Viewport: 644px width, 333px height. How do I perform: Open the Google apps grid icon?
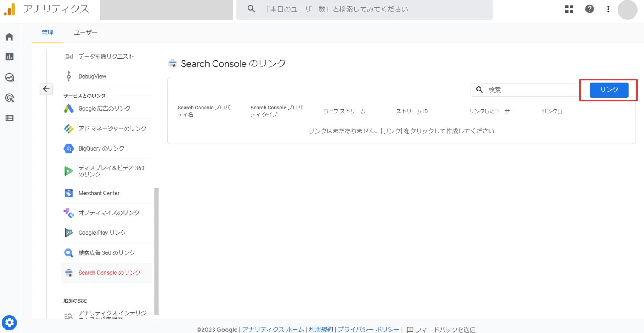[569, 9]
